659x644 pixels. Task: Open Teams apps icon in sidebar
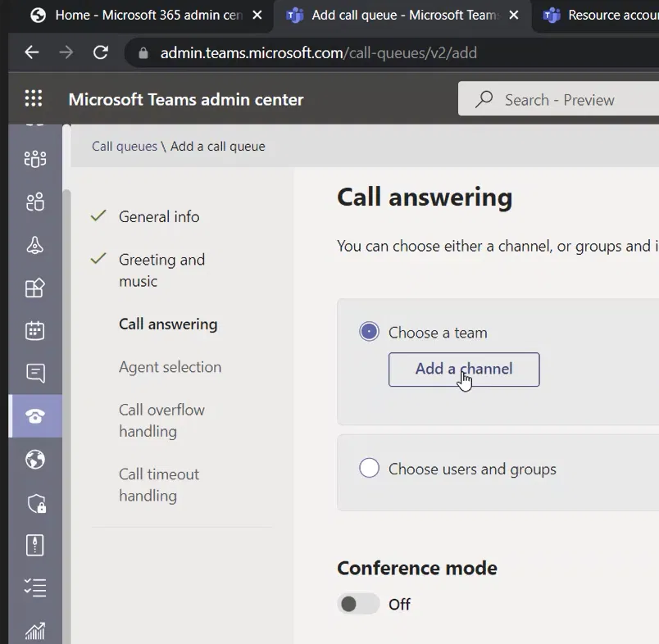(35, 288)
